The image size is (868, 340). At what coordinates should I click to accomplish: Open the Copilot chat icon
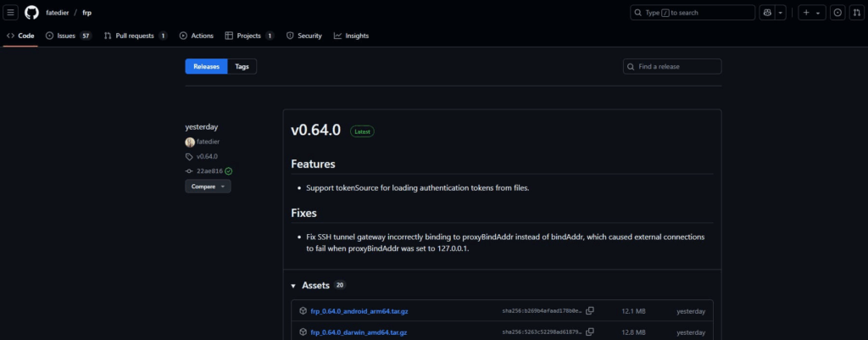point(766,13)
